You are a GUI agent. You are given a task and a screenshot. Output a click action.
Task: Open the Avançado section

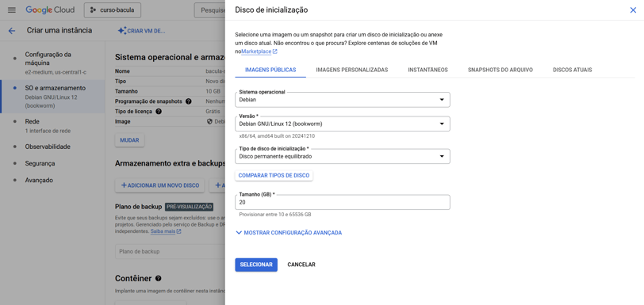52,180
